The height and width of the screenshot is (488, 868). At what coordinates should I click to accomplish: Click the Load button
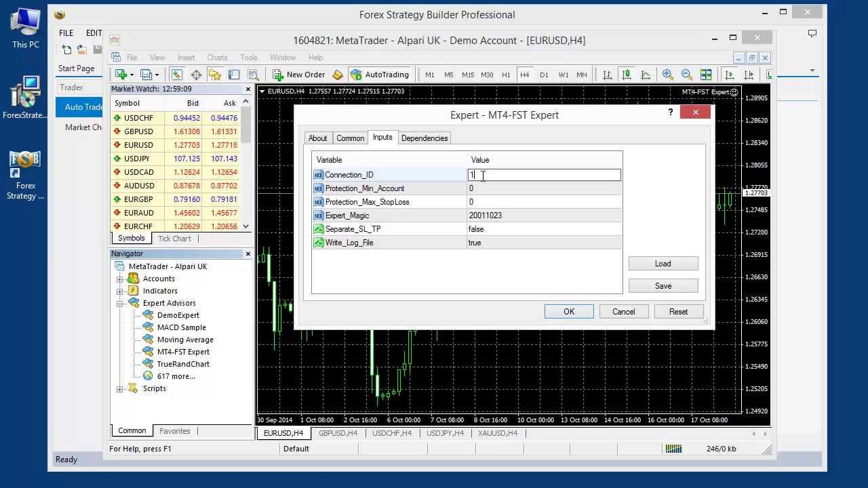663,264
